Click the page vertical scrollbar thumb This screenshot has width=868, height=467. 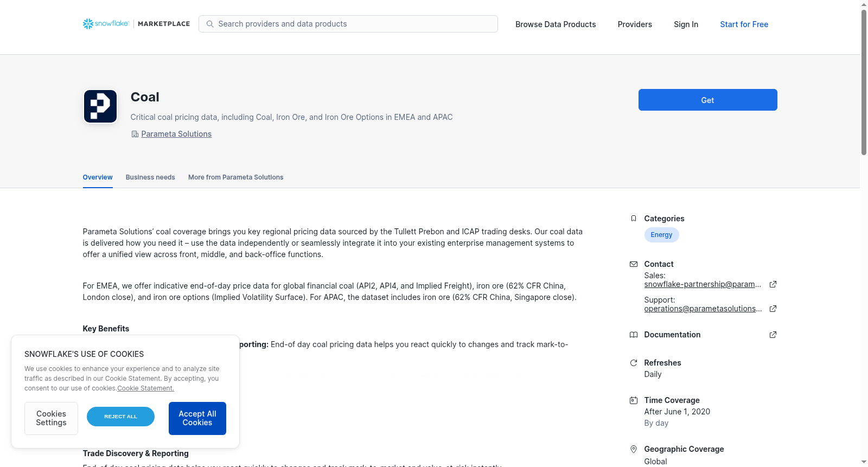pyautogui.click(x=864, y=82)
